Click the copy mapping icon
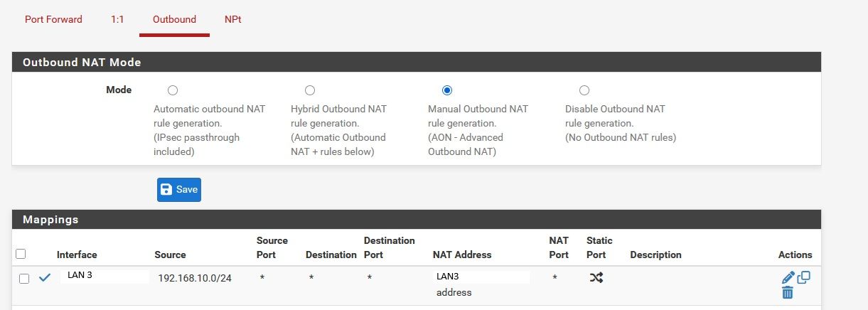Screen dimensions: 868x310 click(804, 277)
